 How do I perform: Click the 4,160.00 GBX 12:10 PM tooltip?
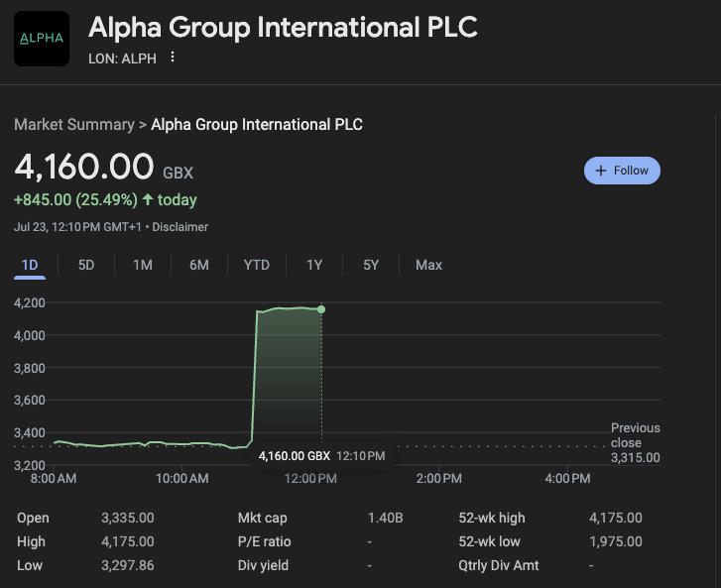point(322,456)
